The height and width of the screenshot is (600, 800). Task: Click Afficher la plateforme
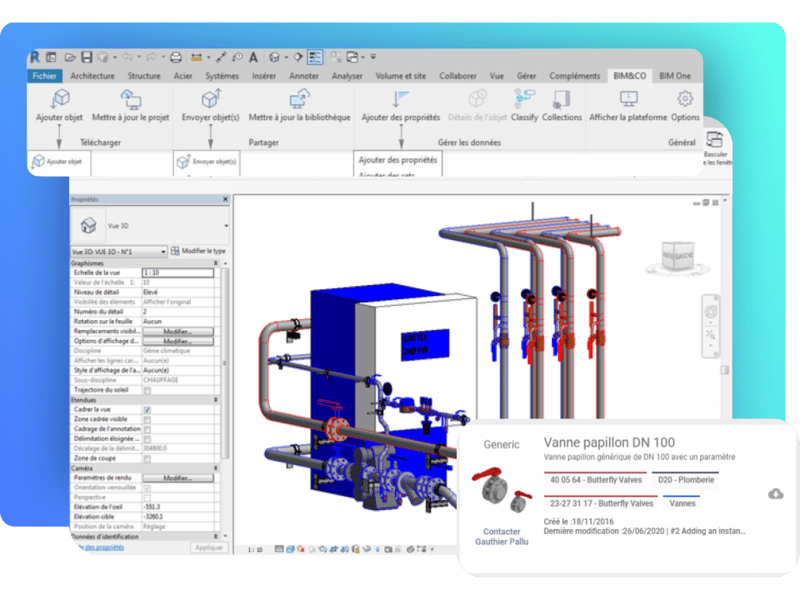point(630,108)
